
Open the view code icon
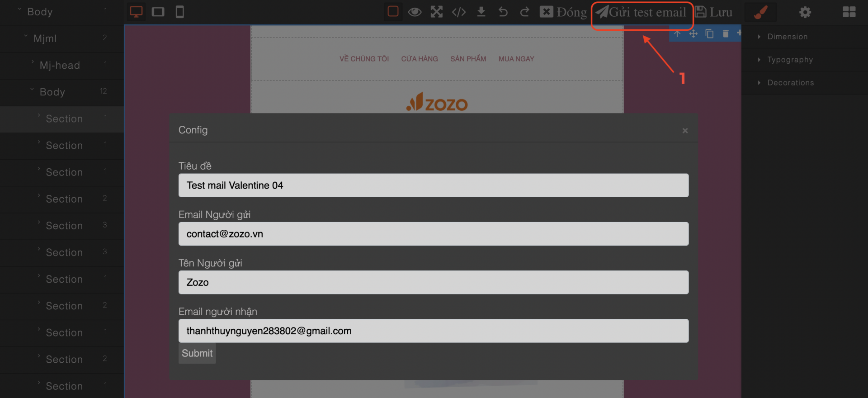pos(458,12)
